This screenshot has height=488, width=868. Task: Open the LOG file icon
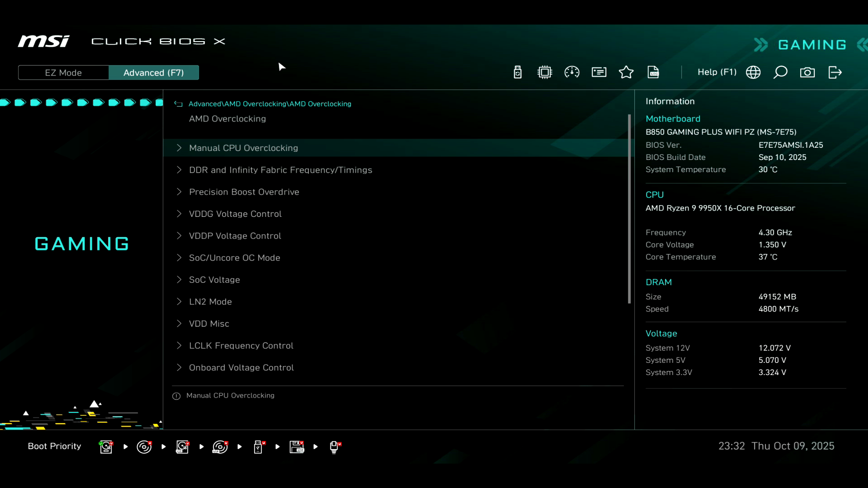coord(653,72)
